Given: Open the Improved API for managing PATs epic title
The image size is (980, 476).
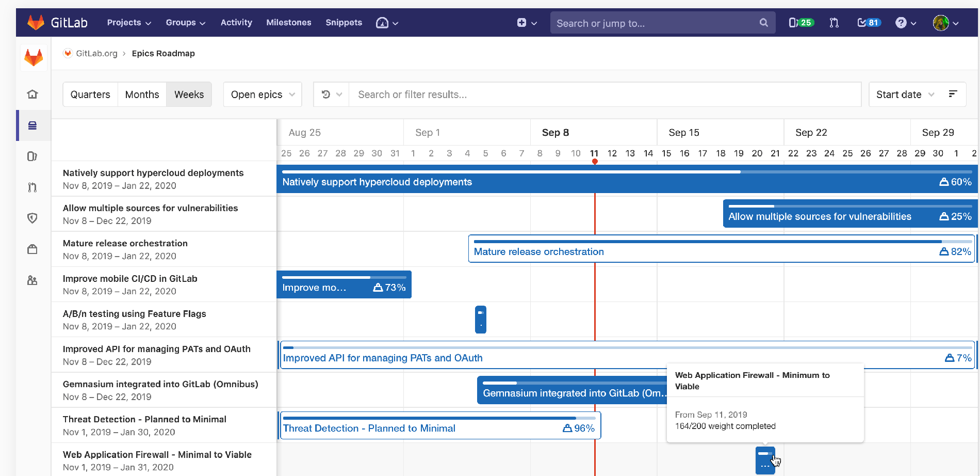Looking at the screenshot, I should pyautogui.click(x=157, y=349).
